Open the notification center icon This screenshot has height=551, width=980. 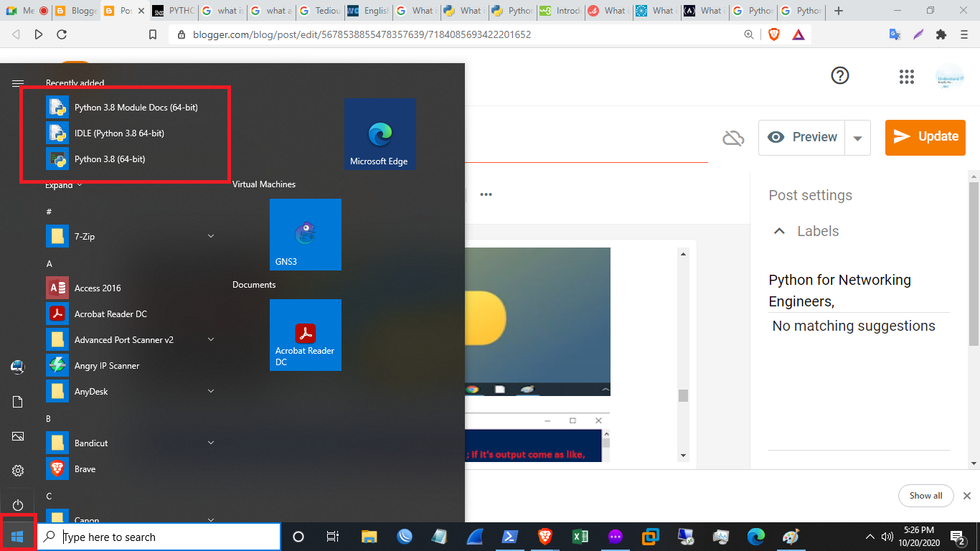tap(958, 537)
